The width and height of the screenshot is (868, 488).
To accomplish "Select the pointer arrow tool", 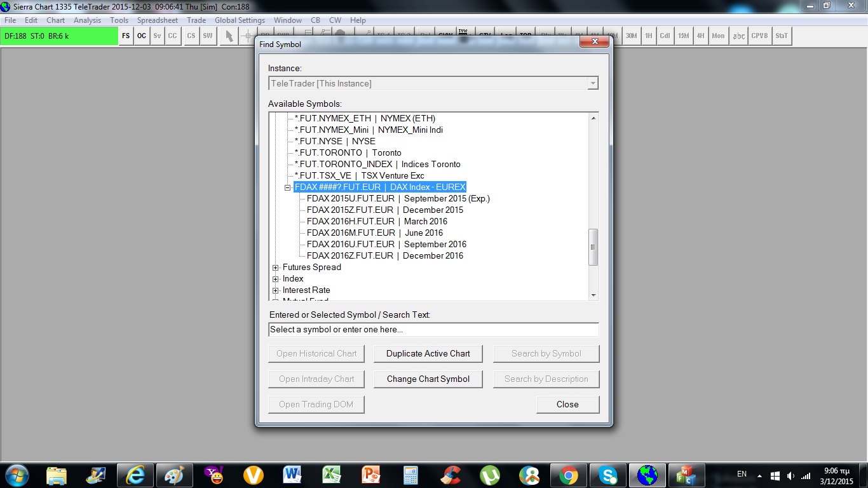I will point(229,36).
